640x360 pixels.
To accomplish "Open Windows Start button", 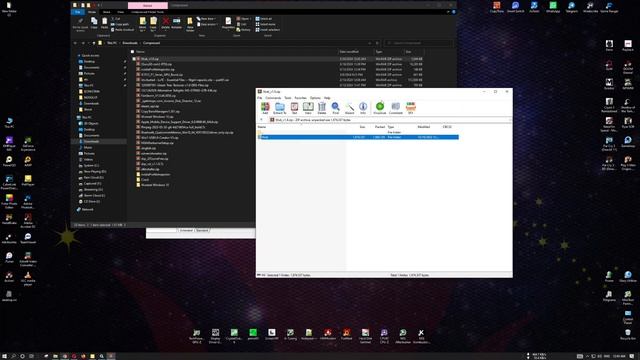I will (4, 356).
